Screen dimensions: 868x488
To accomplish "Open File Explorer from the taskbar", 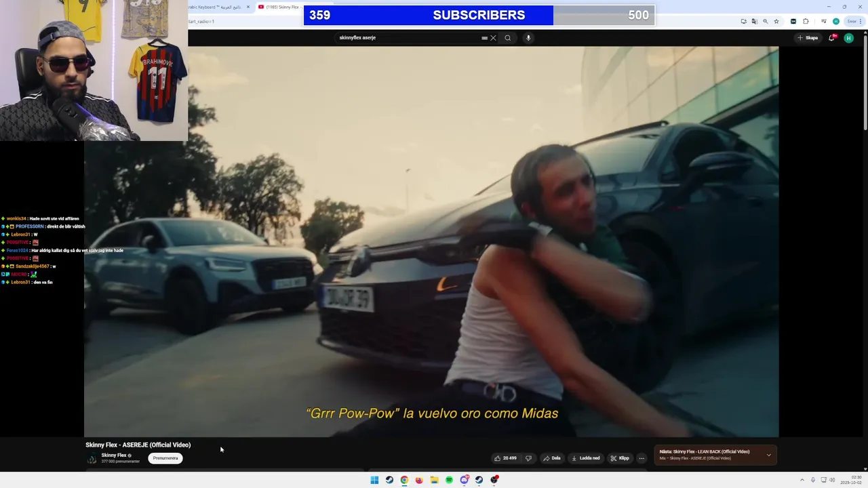I will [434, 480].
